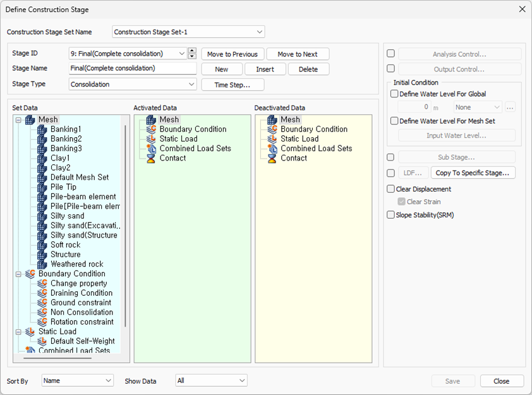Enable the Output Control checkbox
Viewport: 532px width, 395px height.
click(x=391, y=68)
